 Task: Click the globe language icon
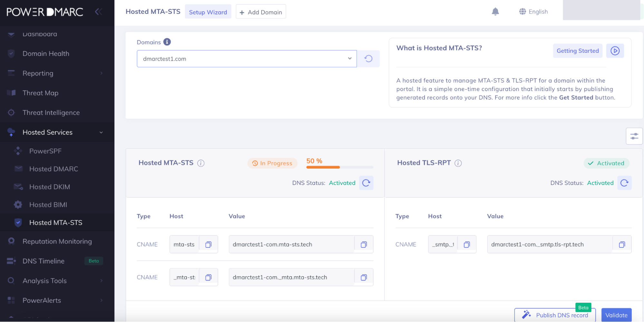(x=522, y=12)
